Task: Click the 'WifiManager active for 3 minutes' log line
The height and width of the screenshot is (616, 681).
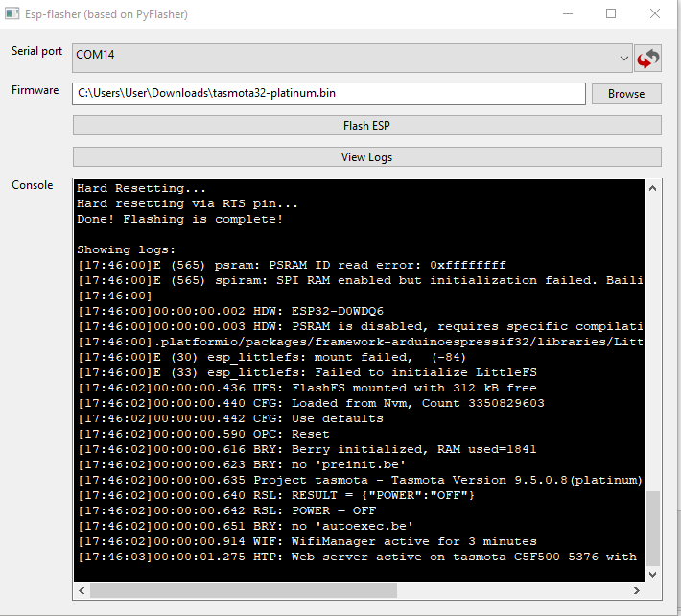Action: pyautogui.click(x=307, y=541)
